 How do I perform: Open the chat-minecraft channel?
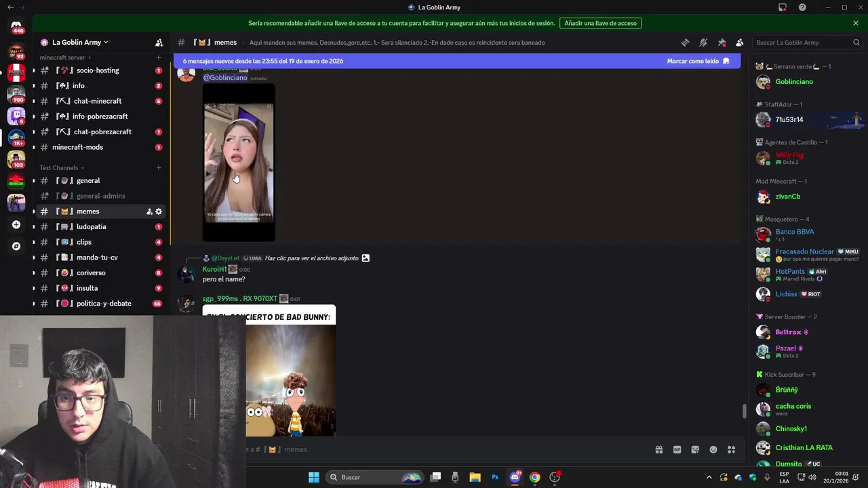(101, 101)
